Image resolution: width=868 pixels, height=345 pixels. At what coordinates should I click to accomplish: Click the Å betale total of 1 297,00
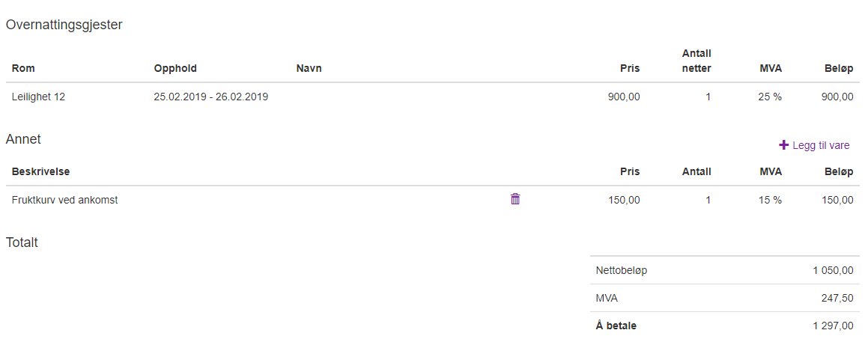click(832, 326)
